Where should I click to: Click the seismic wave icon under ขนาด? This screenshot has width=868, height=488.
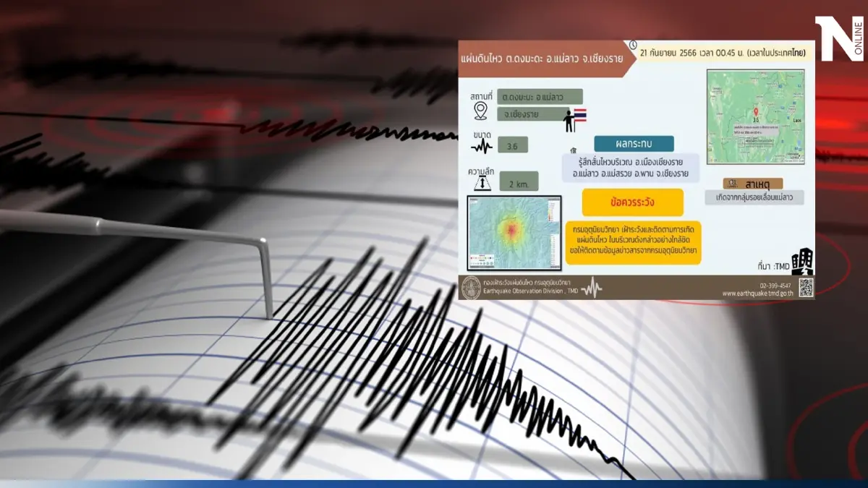481,147
